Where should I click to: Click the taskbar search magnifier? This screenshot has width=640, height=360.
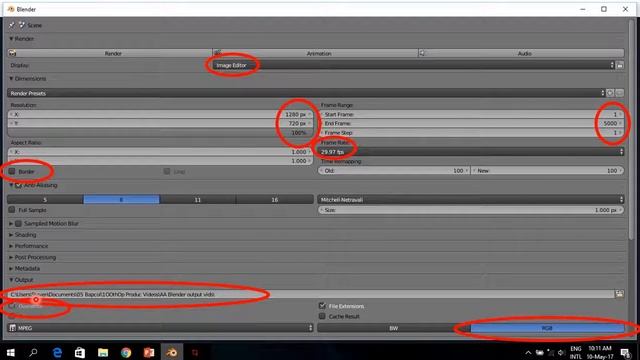[33, 352]
